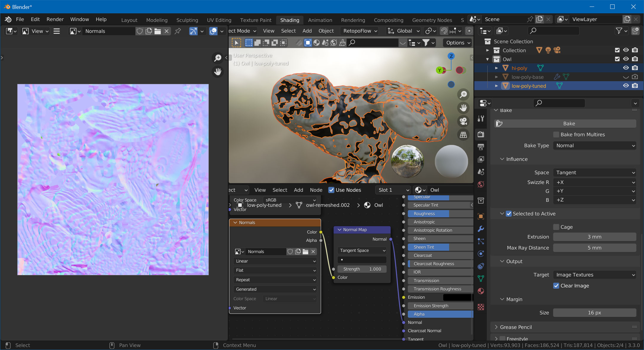The height and width of the screenshot is (350, 644).
Task: Expand the hi-poly tree item
Action: click(x=496, y=68)
